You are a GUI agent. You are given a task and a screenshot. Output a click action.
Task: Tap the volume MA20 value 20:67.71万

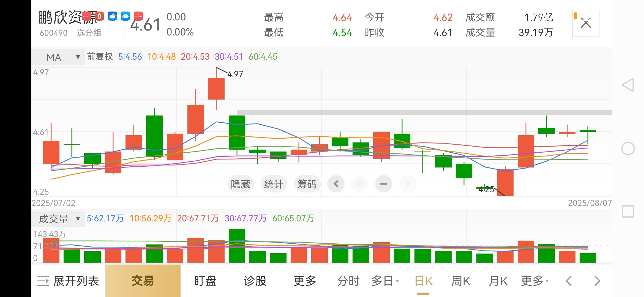(198, 218)
